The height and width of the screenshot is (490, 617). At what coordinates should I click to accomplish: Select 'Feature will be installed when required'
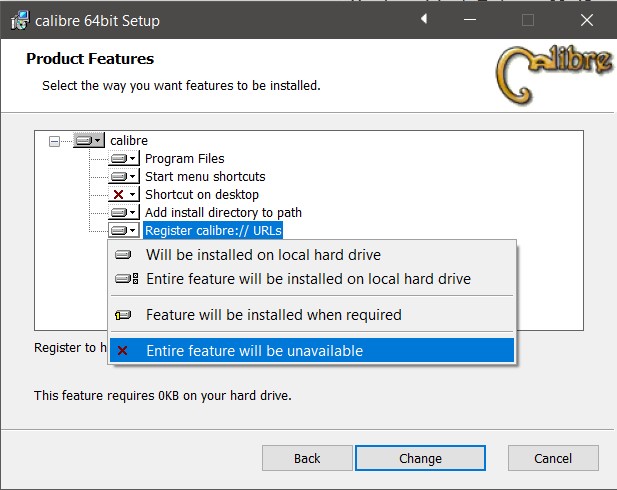(273, 315)
